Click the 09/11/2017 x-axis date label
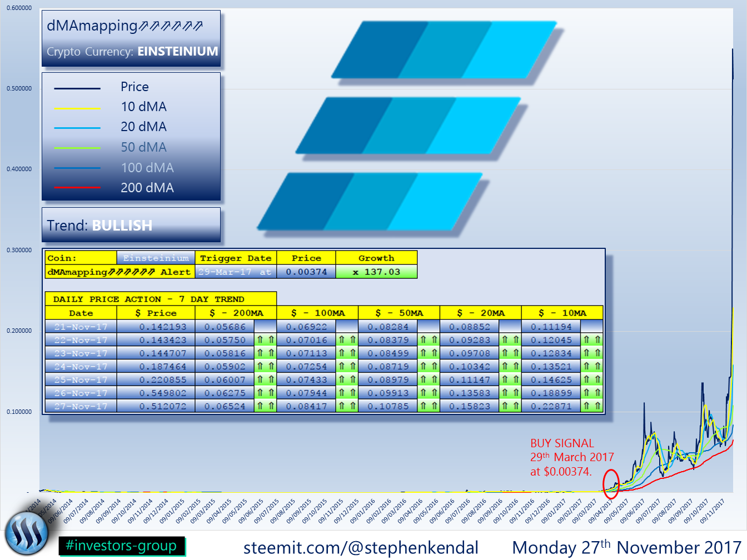 point(713,511)
